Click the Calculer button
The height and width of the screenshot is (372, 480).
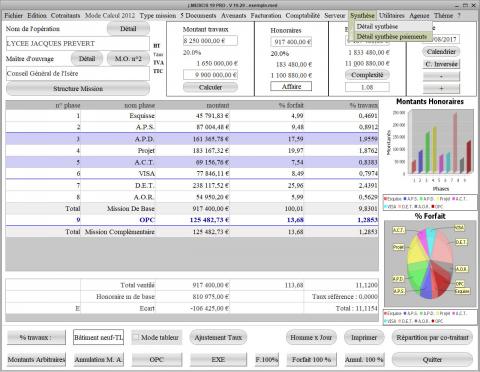click(x=210, y=87)
